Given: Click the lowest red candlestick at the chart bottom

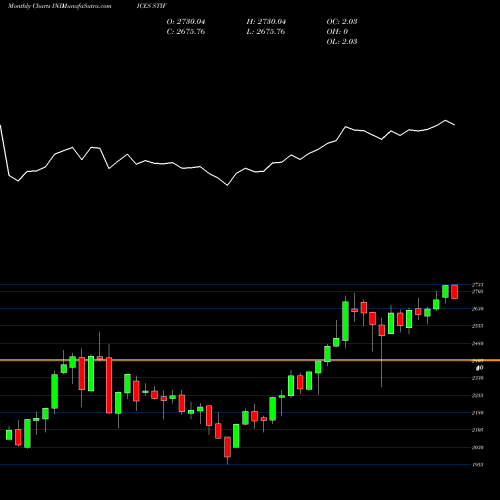Looking at the screenshot, I should pos(227,447).
